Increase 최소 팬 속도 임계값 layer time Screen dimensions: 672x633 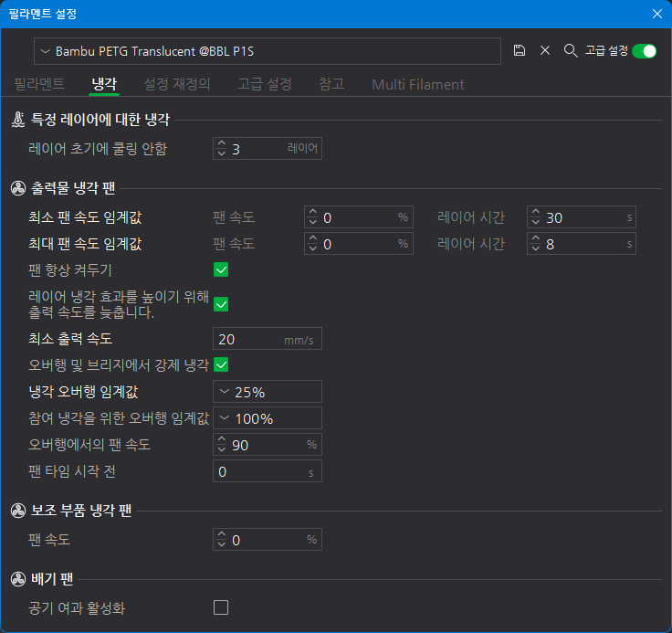535,212
